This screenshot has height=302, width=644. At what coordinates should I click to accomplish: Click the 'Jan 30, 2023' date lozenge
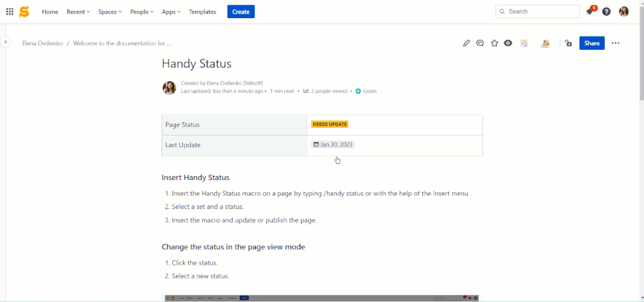click(x=333, y=145)
